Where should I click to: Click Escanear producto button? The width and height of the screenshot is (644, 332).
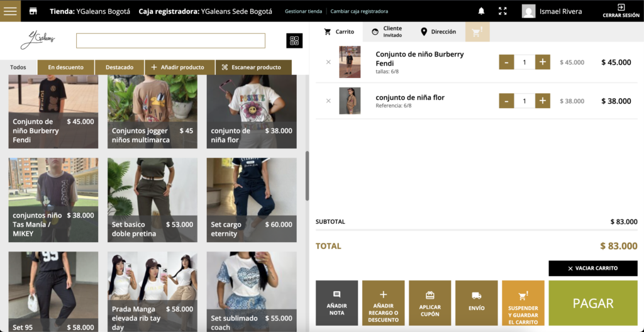[x=253, y=67]
